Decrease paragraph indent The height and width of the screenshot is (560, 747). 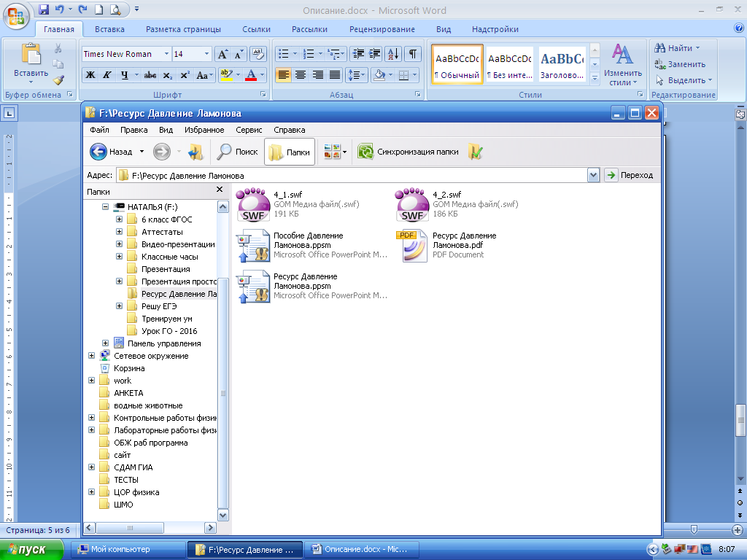[x=357, y=54]
